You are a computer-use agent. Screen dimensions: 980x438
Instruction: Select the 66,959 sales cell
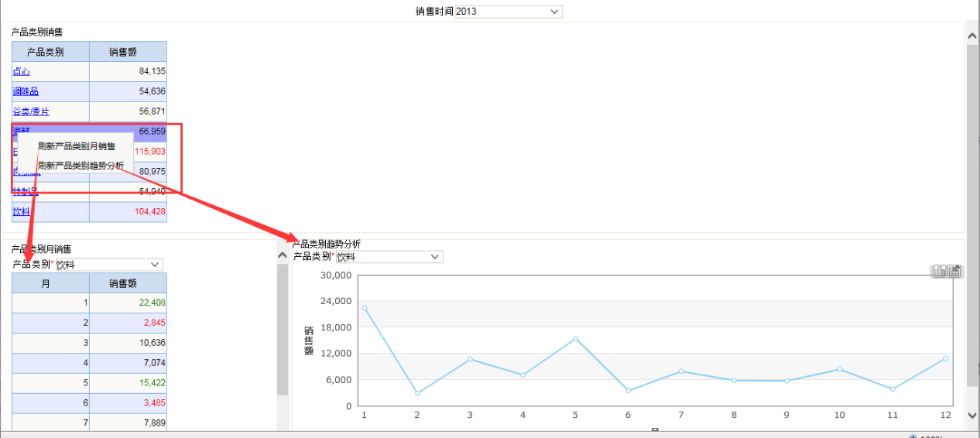(128, 131)
